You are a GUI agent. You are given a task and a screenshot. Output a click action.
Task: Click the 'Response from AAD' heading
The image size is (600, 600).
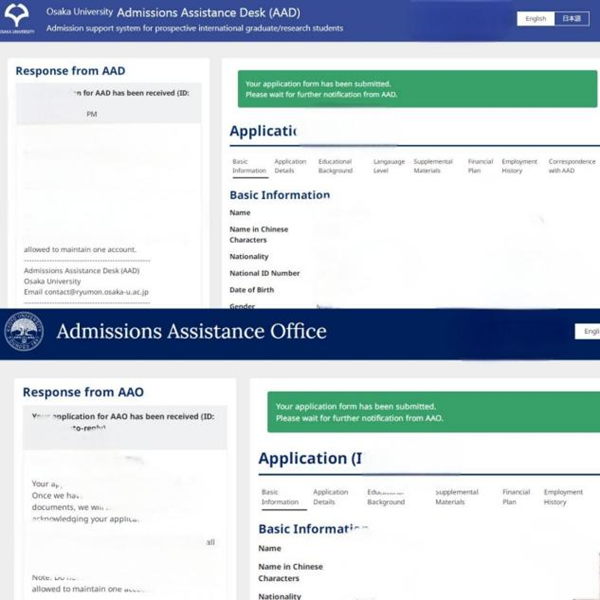point(70,71)
